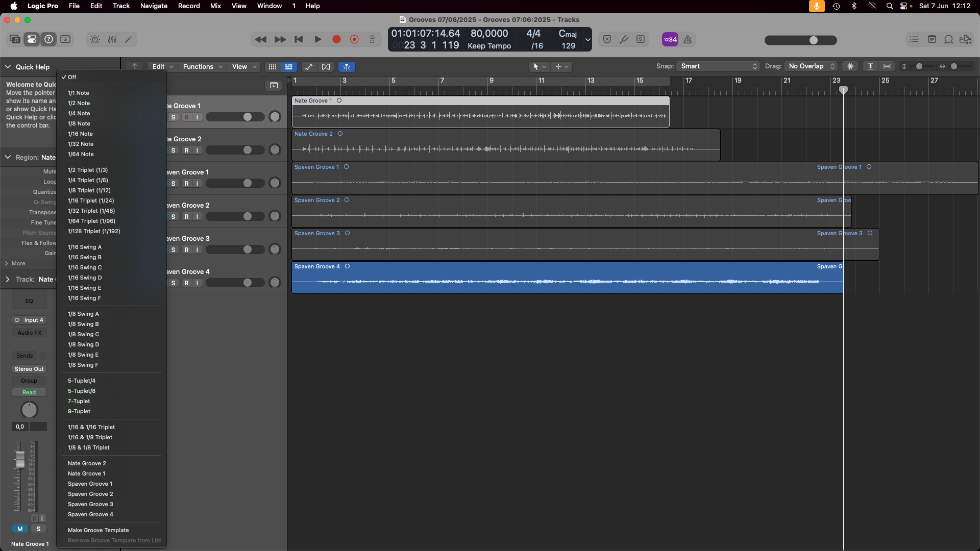Toggle Count-in 1234 button
Screen dimensions: 980x551
point(670,39)
